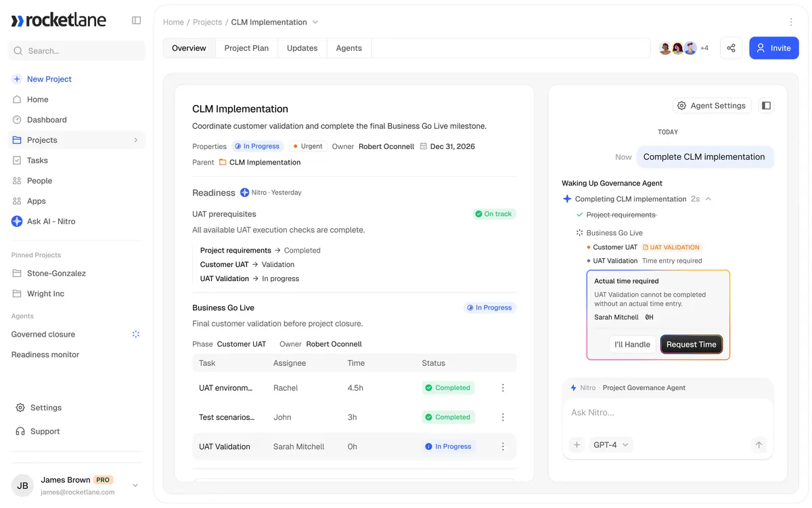
Task: Go to Home breadcrumb
Action: click(x=173, y=22)
